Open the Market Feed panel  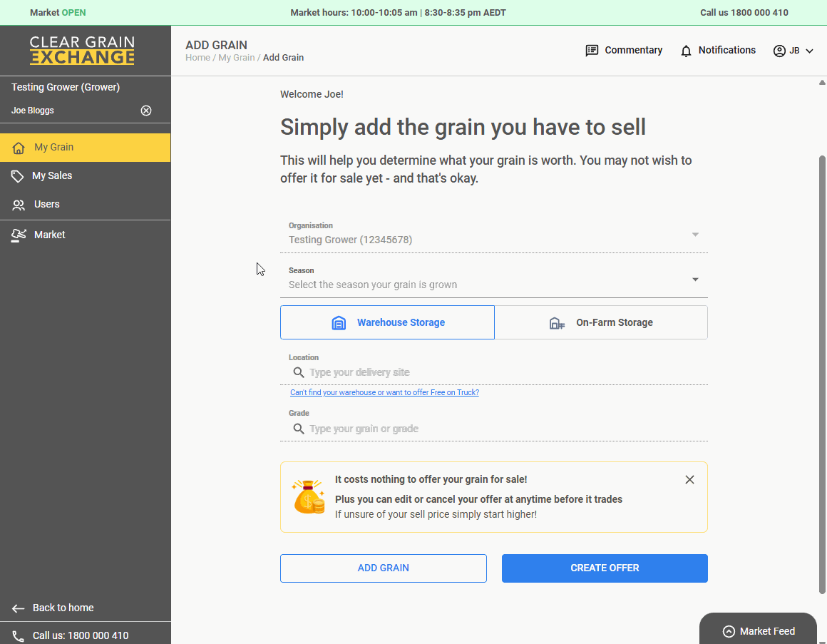pyautogui.click(x=758, y=629)
